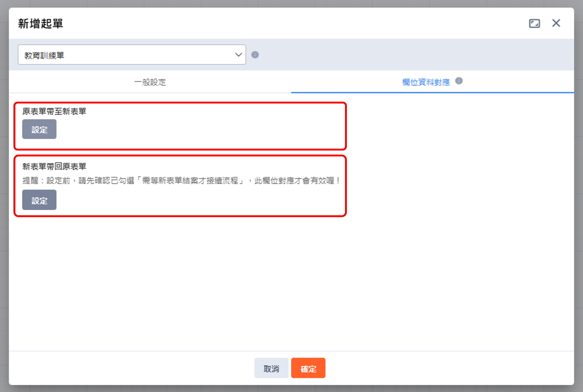583x392 pixels.
Task: Close the 新增起單 dialog
Action: coord(556,23)
